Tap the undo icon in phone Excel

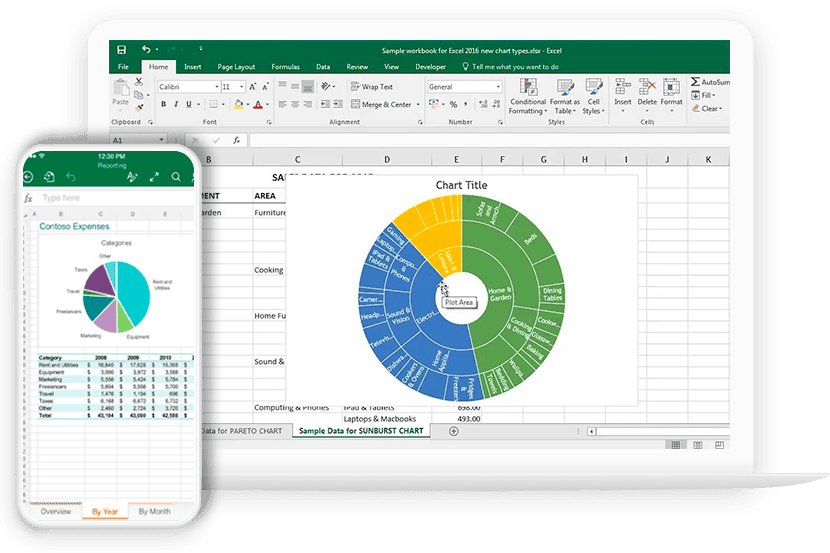click(x=70, y=177)
